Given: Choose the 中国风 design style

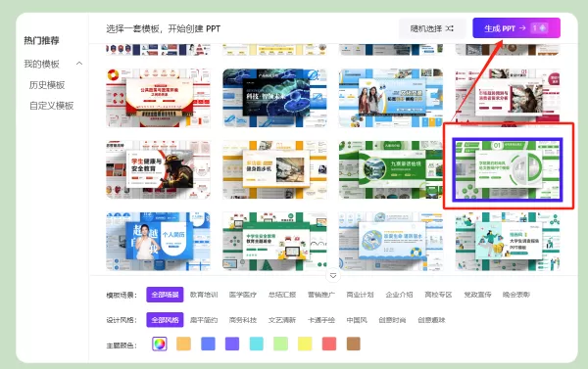Looking at the screenshot, I should pyautogui.click(x=357, y=320).
